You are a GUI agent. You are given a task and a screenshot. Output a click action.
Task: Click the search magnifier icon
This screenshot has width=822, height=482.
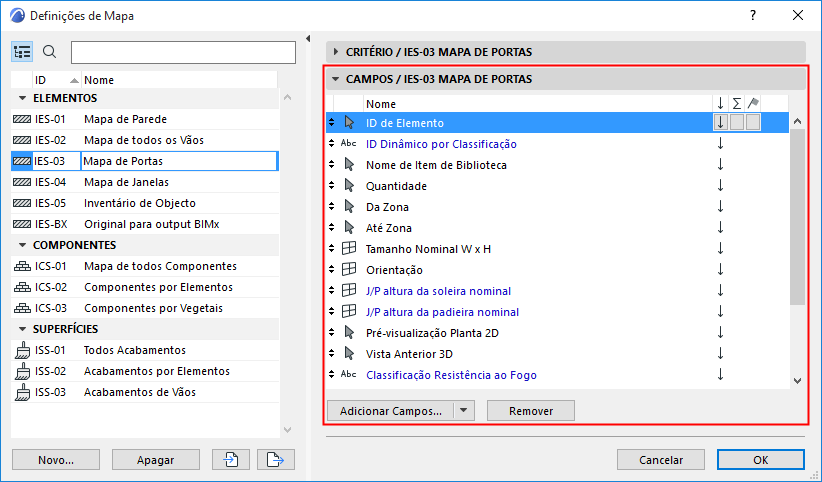pos(50,52)
